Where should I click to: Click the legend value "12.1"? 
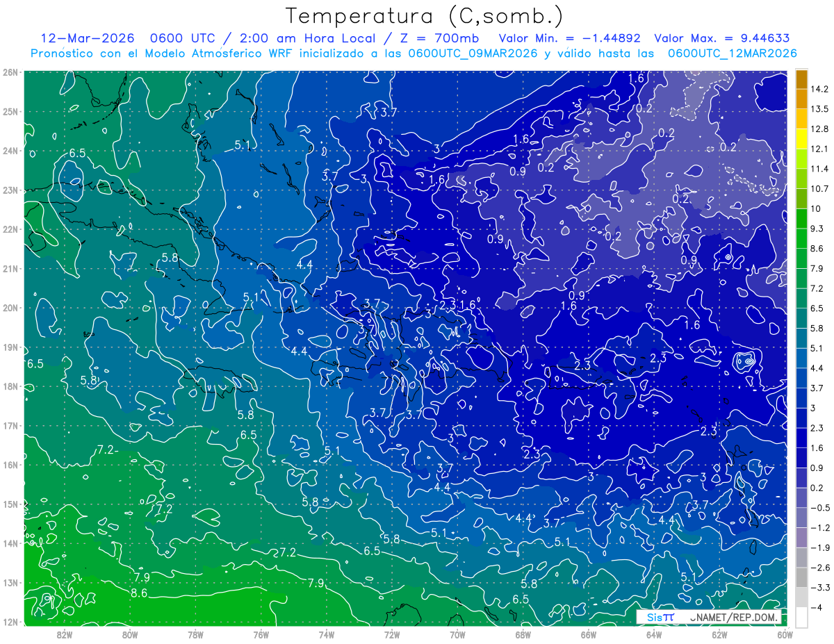tap(819, 149)
